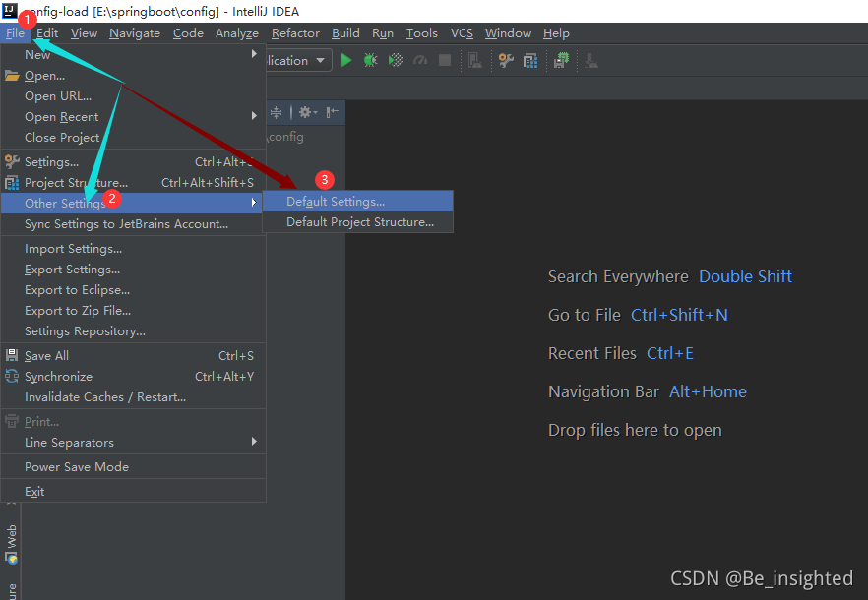The width and height of the screenshot is (868, 600).
Task: Click the File menu in the menu bar
Action: [15, 33]
